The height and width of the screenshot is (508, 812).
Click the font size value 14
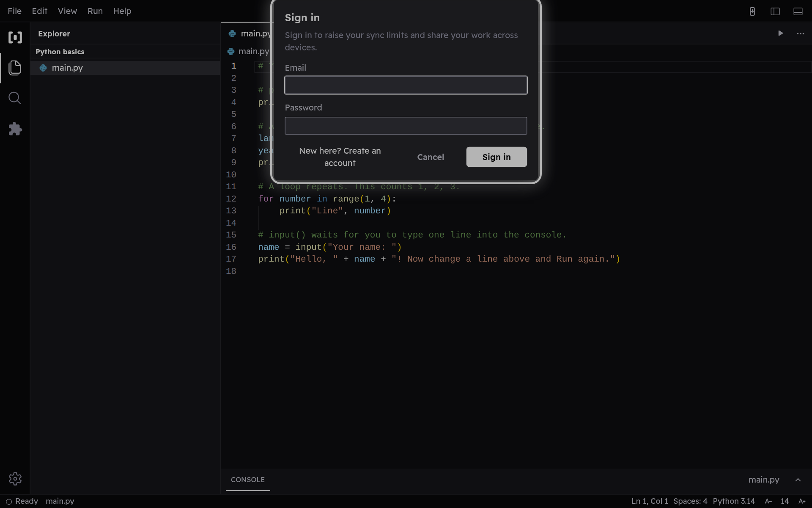785,501
